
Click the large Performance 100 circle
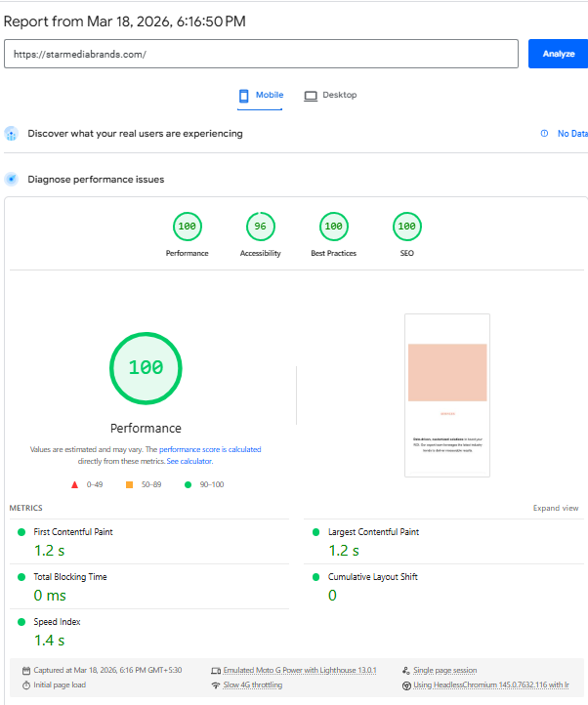[146, 368]
